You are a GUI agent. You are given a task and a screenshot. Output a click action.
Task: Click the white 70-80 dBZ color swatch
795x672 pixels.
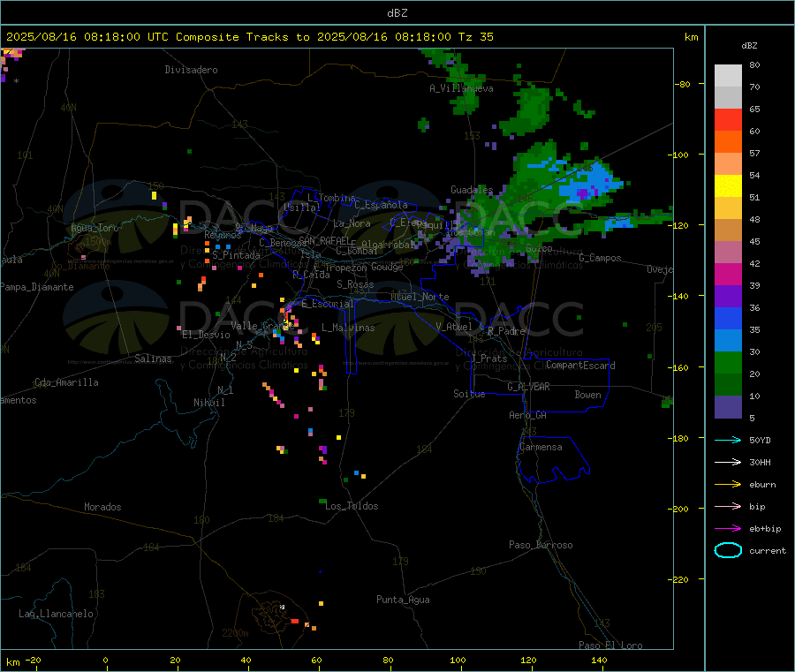(x=728, y=76)
